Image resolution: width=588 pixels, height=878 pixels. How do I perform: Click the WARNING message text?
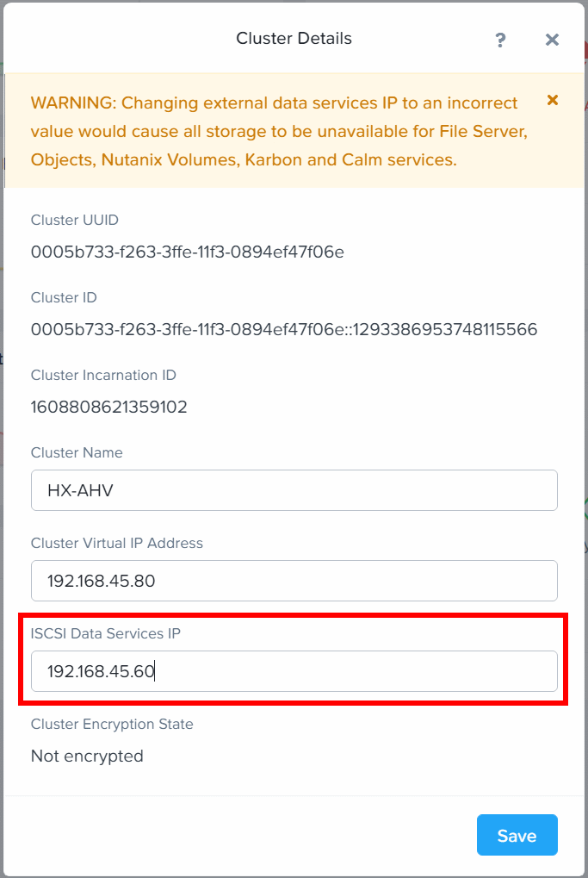[280, 132]
